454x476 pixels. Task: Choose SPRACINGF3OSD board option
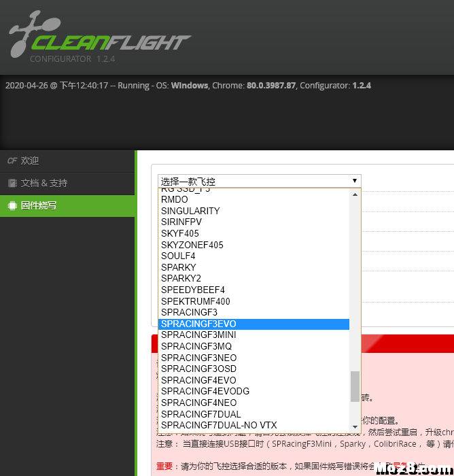click(254, 369)
